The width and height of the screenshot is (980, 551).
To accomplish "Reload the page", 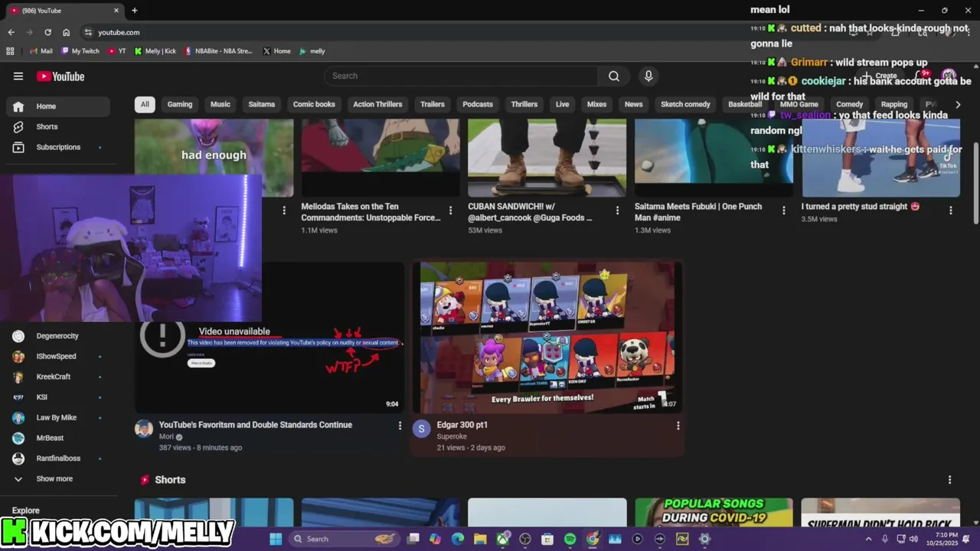I will tap(47, 32).
